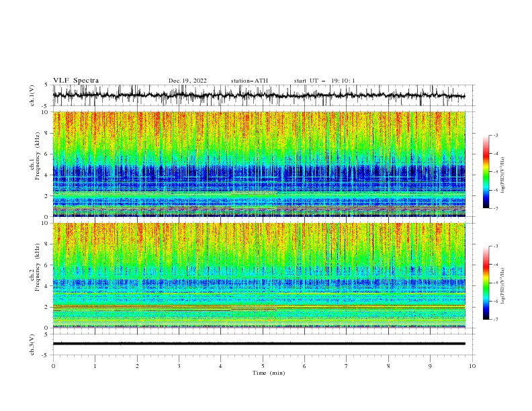Click the "-3" tick on ch.1 color bar
The height and width of the screenshot is (411, 532).
[496, 135]
